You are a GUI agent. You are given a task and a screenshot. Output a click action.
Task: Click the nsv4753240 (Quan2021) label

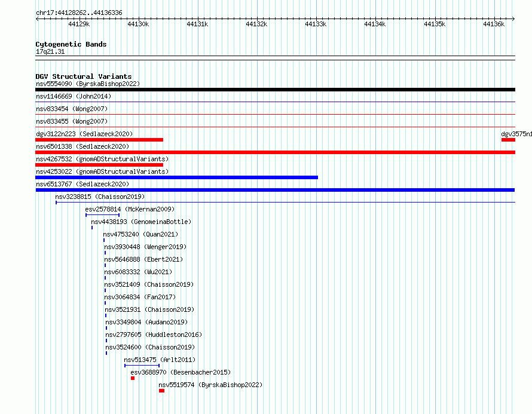[140, 234]
